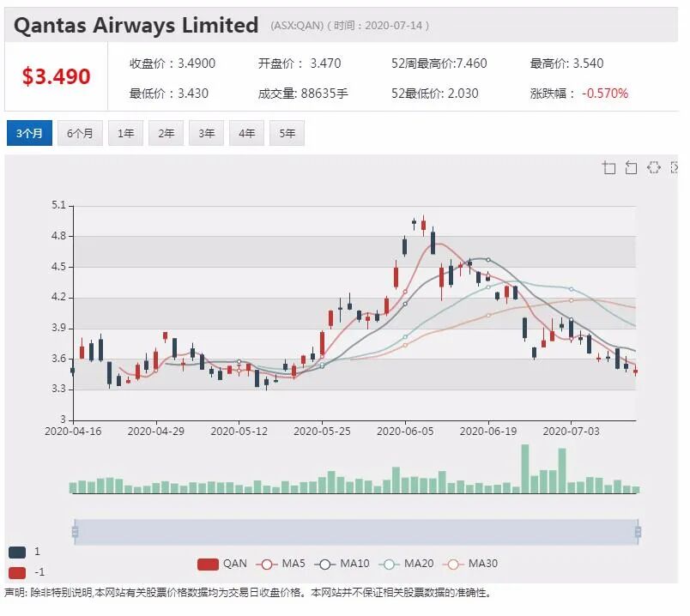Click the 52最低价: 2.030 value
Image resolution: width=690 pixels, height=616 pixels.
(435, 94)
